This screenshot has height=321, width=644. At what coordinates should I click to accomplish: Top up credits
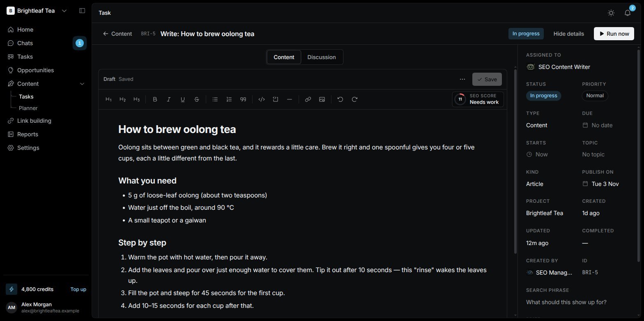(78, 289)
